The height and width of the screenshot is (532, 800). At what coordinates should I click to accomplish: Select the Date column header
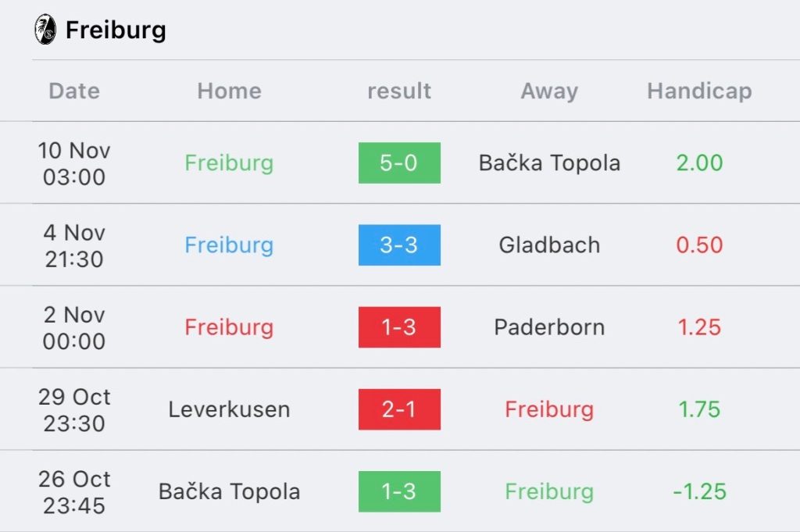tap(74, 91)
